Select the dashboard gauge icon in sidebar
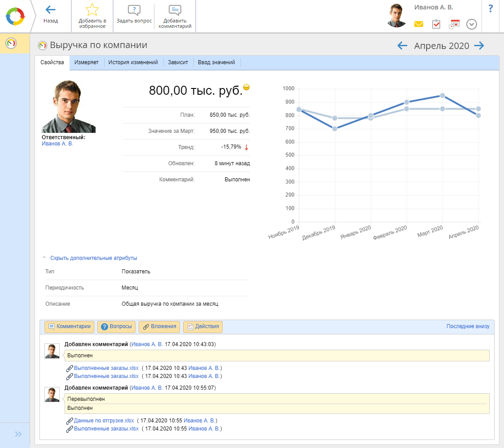Screen dimensions: 504x448 (x=11, y=43)
